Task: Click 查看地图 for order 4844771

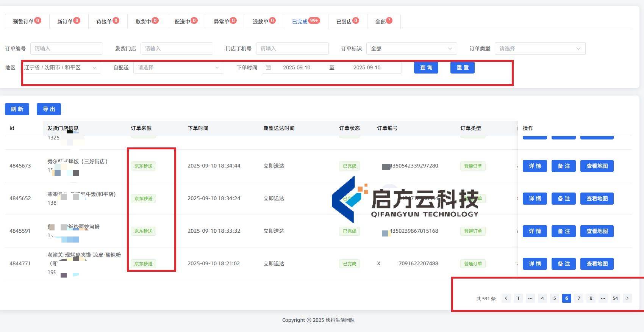Action: point(597,264)
